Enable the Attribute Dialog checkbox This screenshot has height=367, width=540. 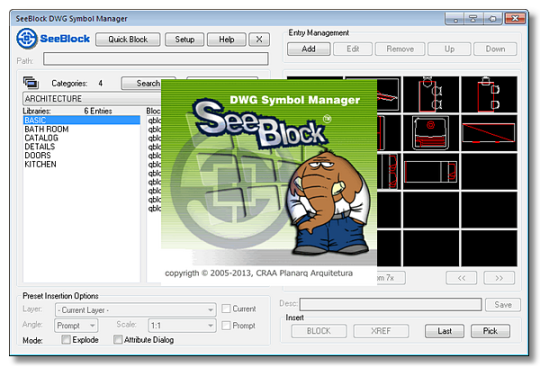pos(118,340)
